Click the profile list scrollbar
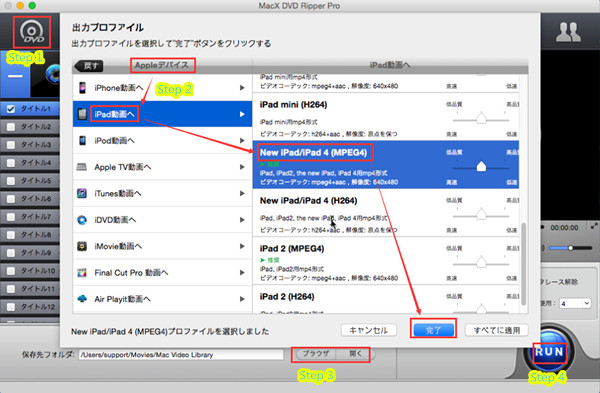Screen dimensions: 600x393 [523, 264]
